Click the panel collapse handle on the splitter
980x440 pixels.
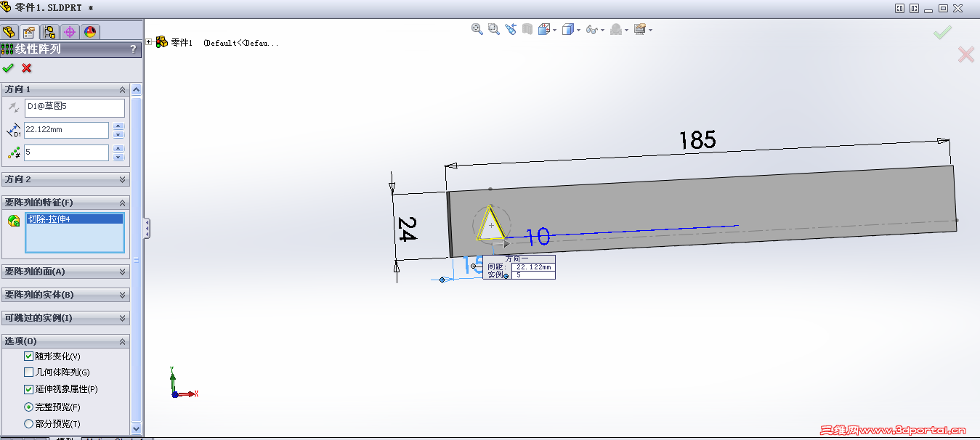pyautogui.click(x=147, y=228)
